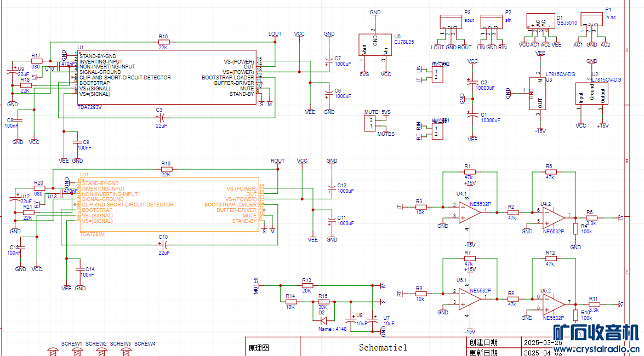Select the U3 L7915CV-DG regulator
This screenshot has width=644, height=356.
pos(540,94)
